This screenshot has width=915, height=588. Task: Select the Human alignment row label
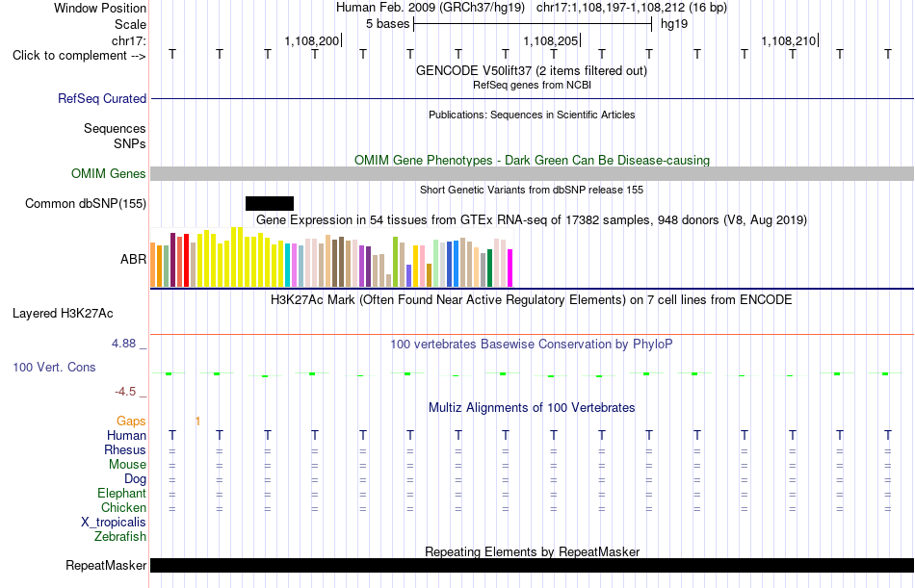click(x=126, y=436)
